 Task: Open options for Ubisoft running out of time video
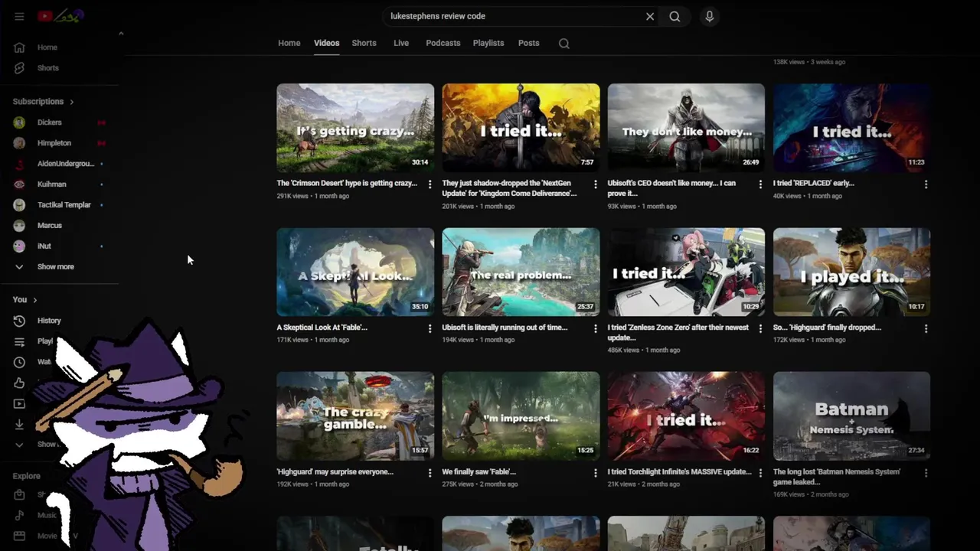(595, 328)
